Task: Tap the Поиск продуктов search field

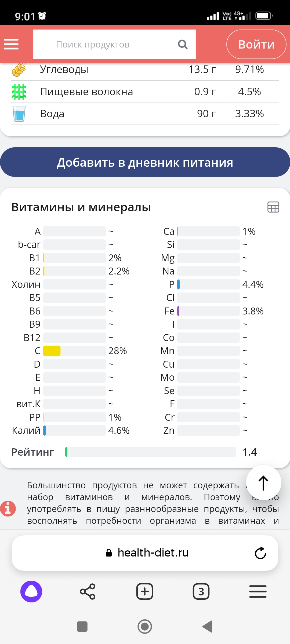Action: (107, 44)
